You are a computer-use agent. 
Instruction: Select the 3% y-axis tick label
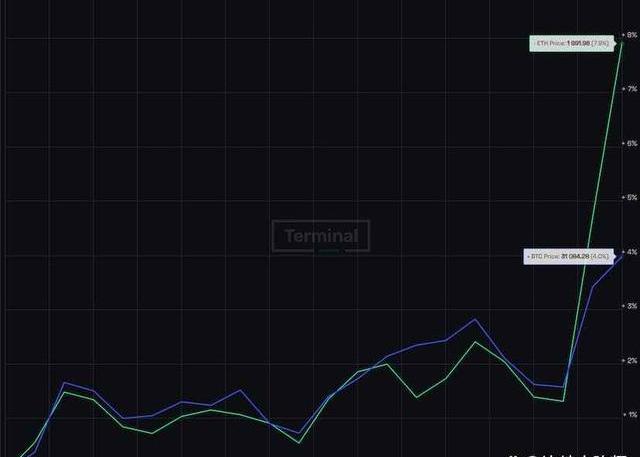coord(631,306)
